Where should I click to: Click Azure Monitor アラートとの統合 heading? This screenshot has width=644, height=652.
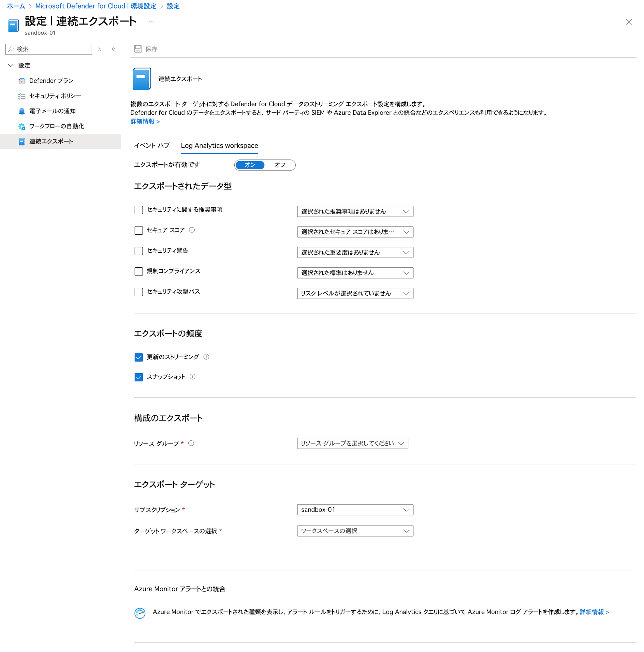[x=180, y=589]
